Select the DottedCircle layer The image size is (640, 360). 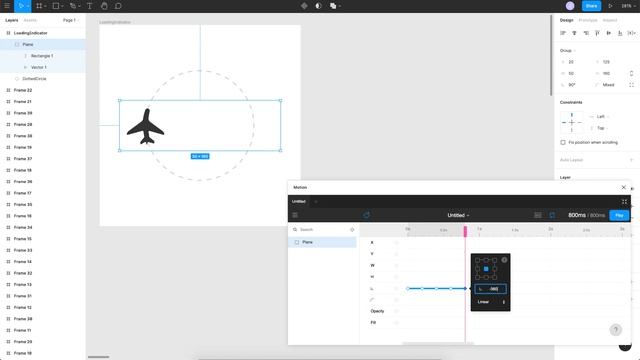click(43, 79)
